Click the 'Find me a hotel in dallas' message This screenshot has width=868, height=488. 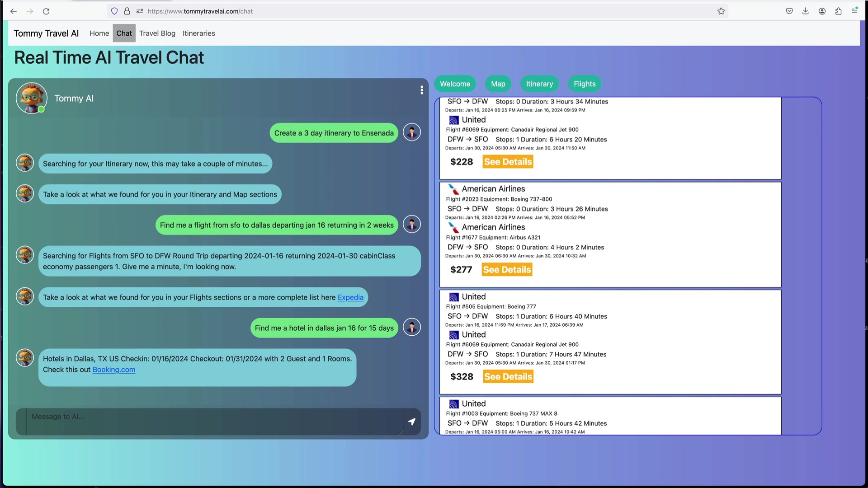click(324, 328)
